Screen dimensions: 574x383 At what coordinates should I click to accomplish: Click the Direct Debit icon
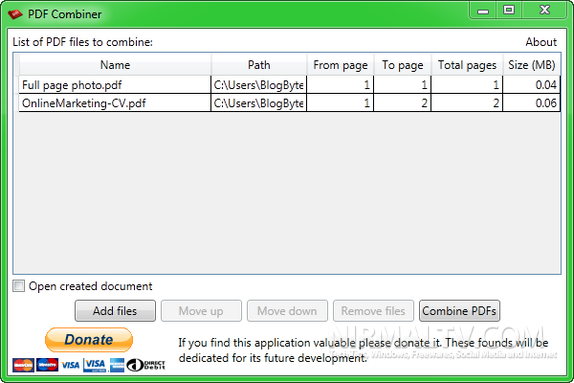tap(146, 365)
